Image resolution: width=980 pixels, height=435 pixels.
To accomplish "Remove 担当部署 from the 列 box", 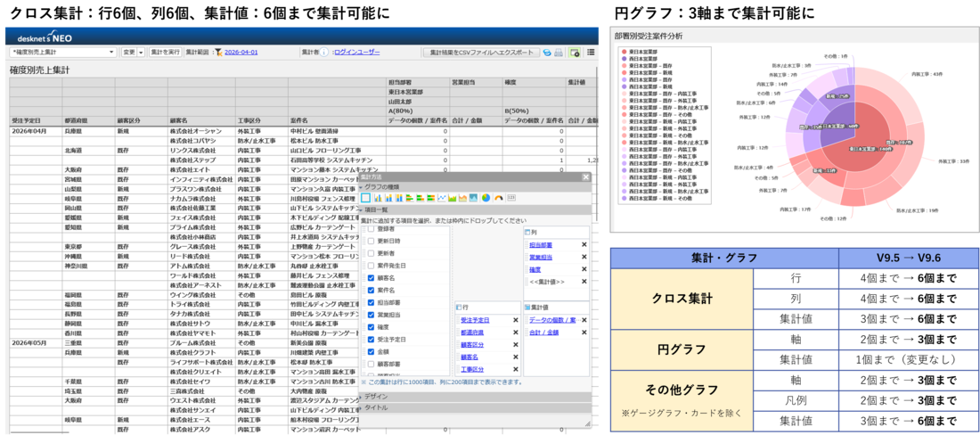I will pos(584,244).
